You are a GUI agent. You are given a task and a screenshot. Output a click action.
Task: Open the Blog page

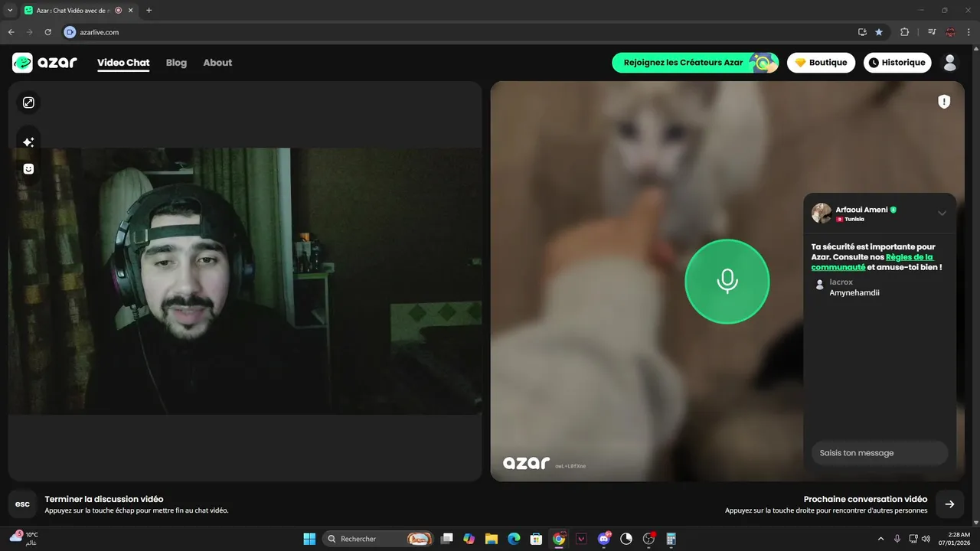(176, 63)
